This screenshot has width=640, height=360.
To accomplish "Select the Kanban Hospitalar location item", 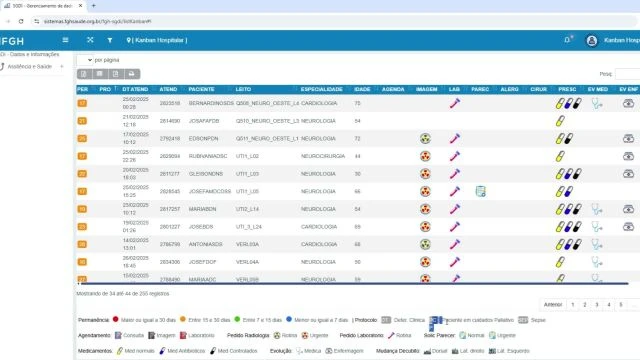I will [x=157, y=40].
